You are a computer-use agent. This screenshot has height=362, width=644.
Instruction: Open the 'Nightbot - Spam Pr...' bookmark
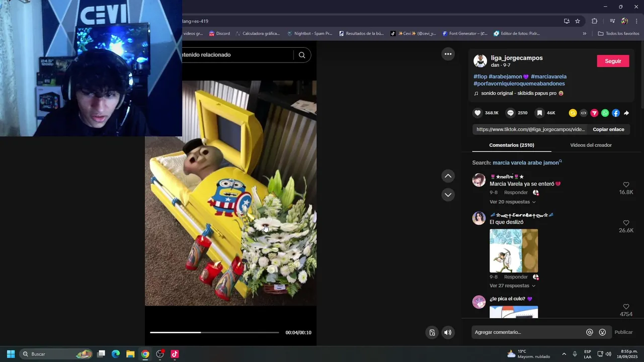(309, 34)
